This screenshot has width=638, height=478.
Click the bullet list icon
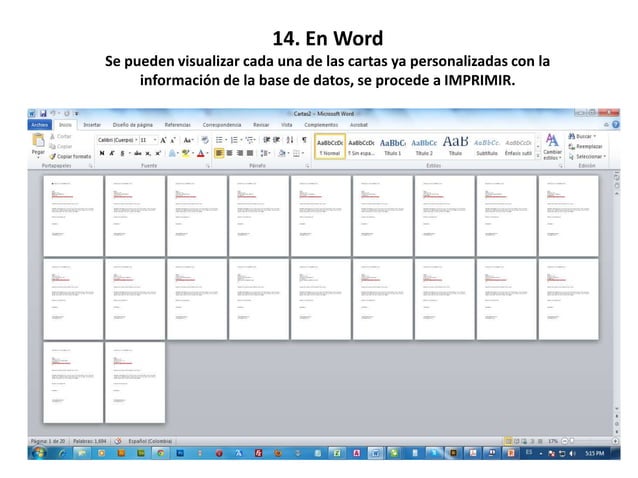tap(220, 140)
